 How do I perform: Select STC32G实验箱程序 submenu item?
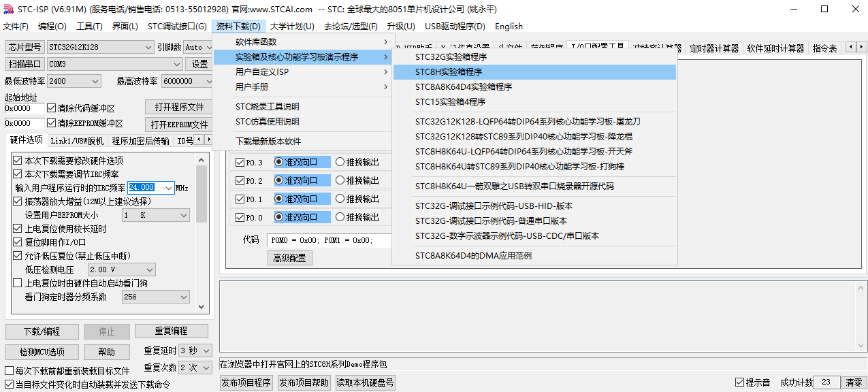534,57
